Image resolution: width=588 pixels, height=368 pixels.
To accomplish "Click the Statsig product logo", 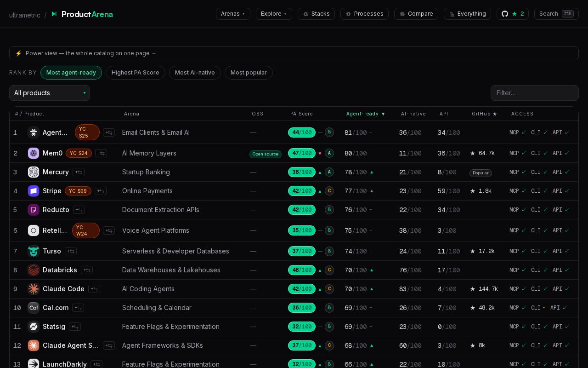I will 34,327.
